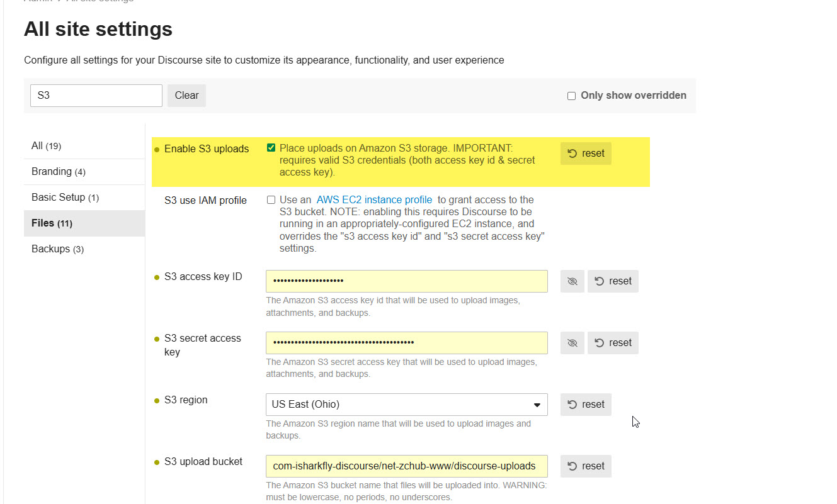The width and height of the screenshot is (837, 504).
Task: Open the Basic Setup category
Action: [65, 198]
